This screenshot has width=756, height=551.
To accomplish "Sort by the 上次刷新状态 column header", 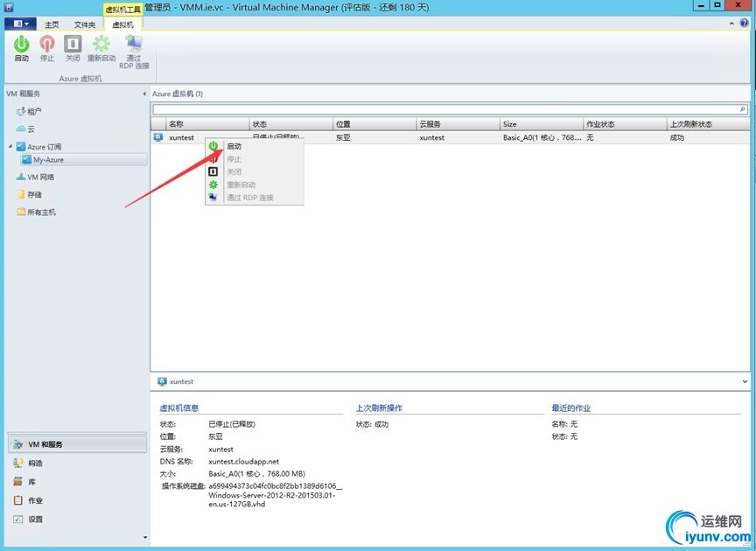I will 708,124.
